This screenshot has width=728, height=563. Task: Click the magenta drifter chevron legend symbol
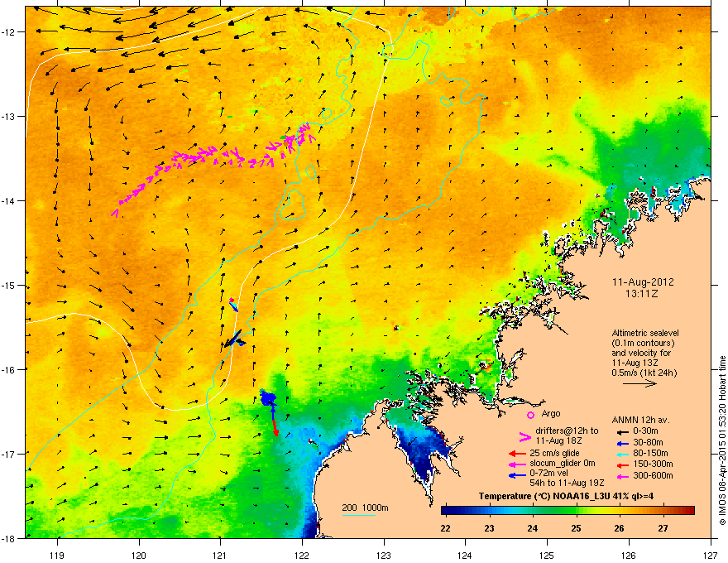point(524,436)
